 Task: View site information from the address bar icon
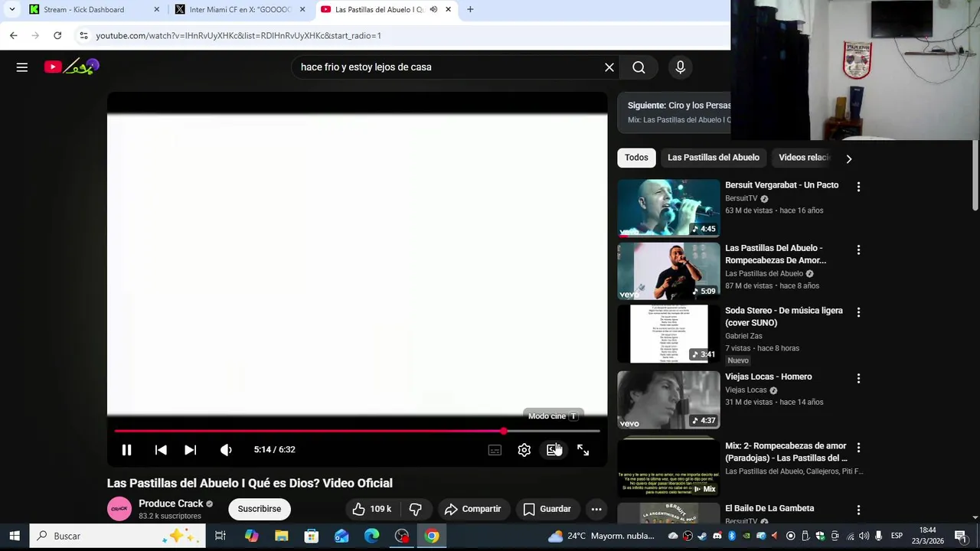coord(84,35)
